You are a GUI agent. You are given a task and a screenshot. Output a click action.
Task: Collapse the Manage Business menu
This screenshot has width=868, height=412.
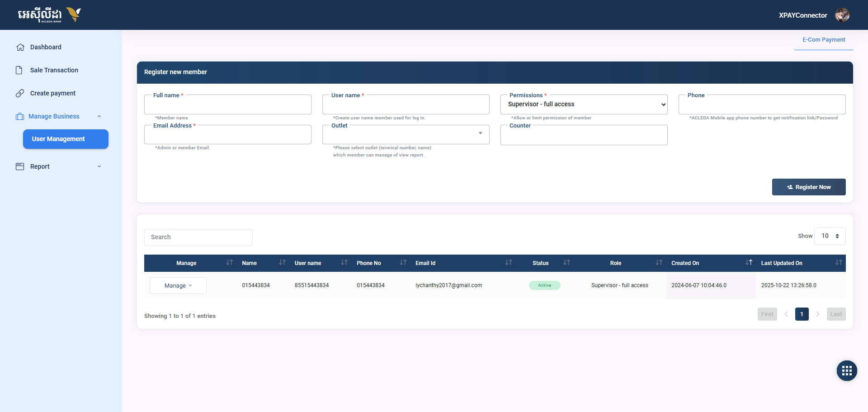coord(99,116)
